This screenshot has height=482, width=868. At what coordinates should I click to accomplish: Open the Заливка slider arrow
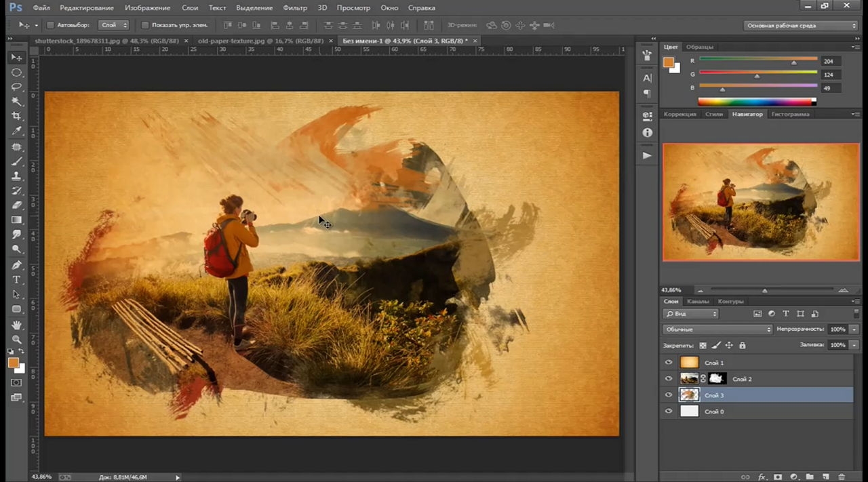pyautogui.click(x=853, y=345)
